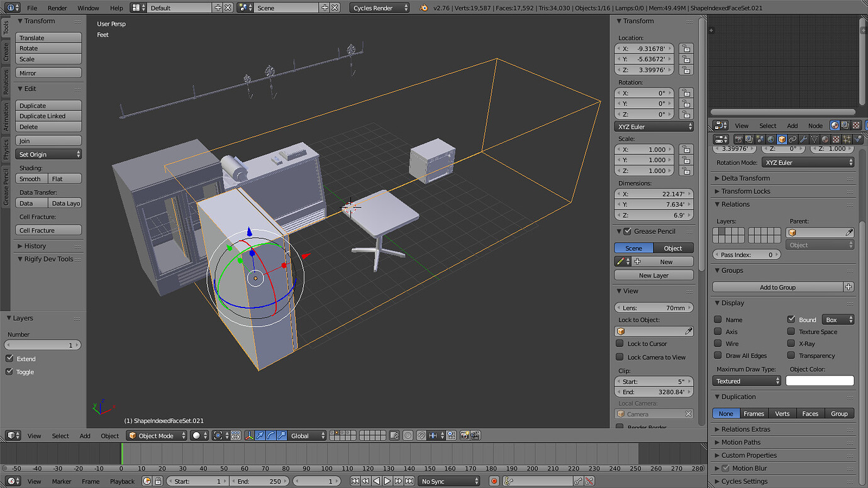The height and width of the screenshot is (488, 868).
Task: Select the scale manipulator icon
Action: (x=282, y=435)
